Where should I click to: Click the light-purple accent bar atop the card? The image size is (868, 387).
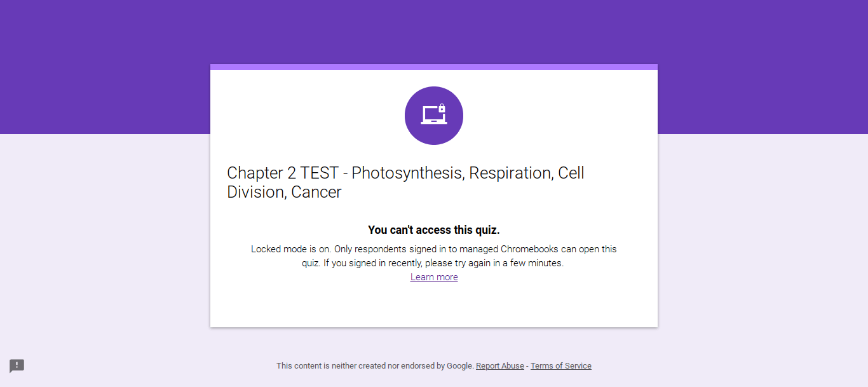[434, 67]
